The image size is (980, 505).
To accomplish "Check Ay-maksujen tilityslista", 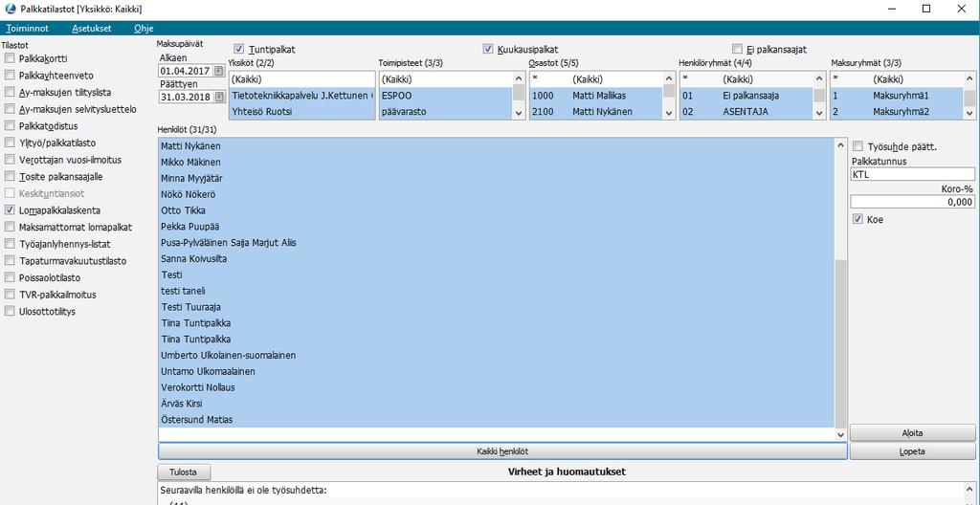I will coord(9,93).
